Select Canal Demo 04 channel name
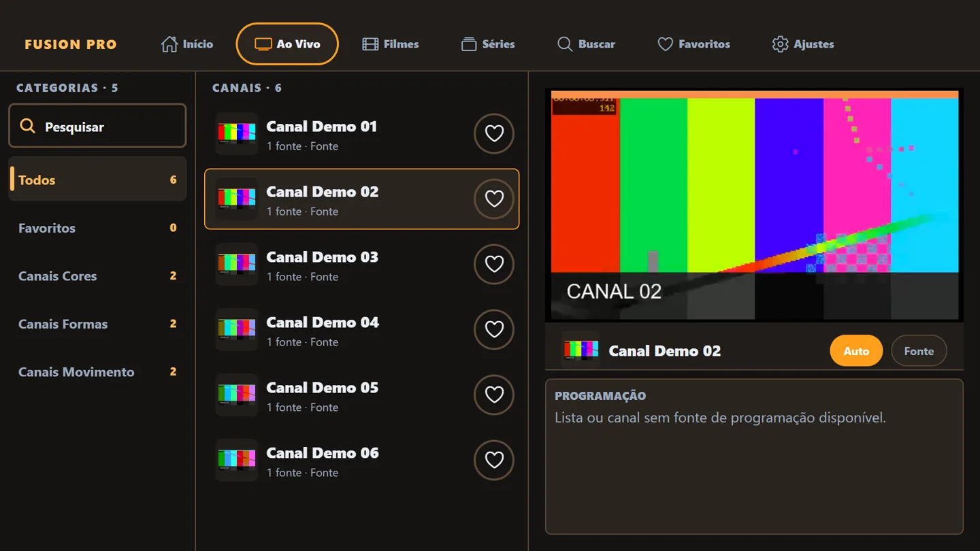Screen dimensions: 980x551 pyautogui.click(x=323, y=322)
